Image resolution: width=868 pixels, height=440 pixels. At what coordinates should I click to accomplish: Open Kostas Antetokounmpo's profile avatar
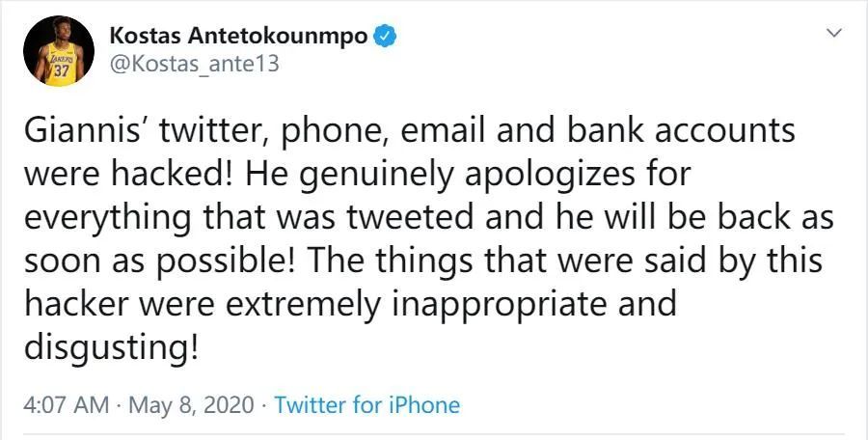pos(59,51)
